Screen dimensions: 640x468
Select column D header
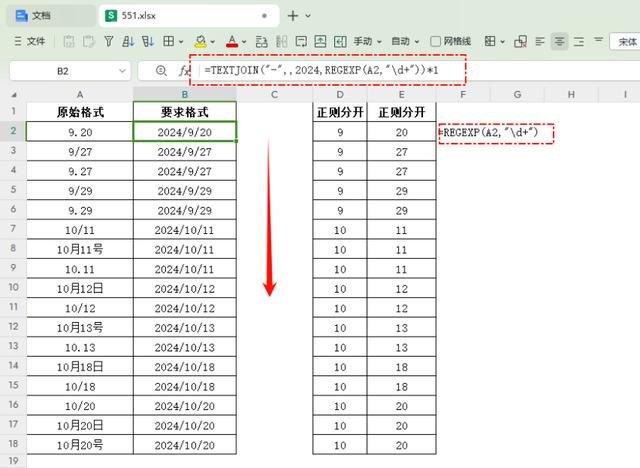click(x=340, y=95)
